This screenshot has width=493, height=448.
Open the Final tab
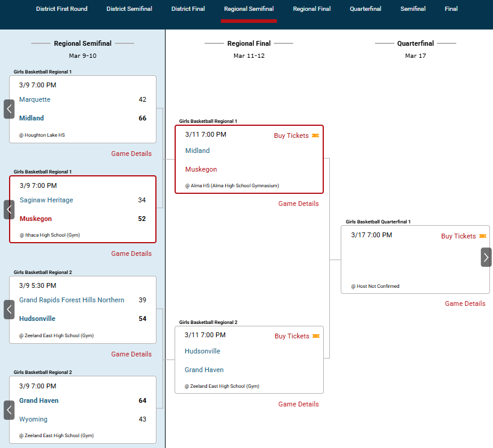pos(451,9)
